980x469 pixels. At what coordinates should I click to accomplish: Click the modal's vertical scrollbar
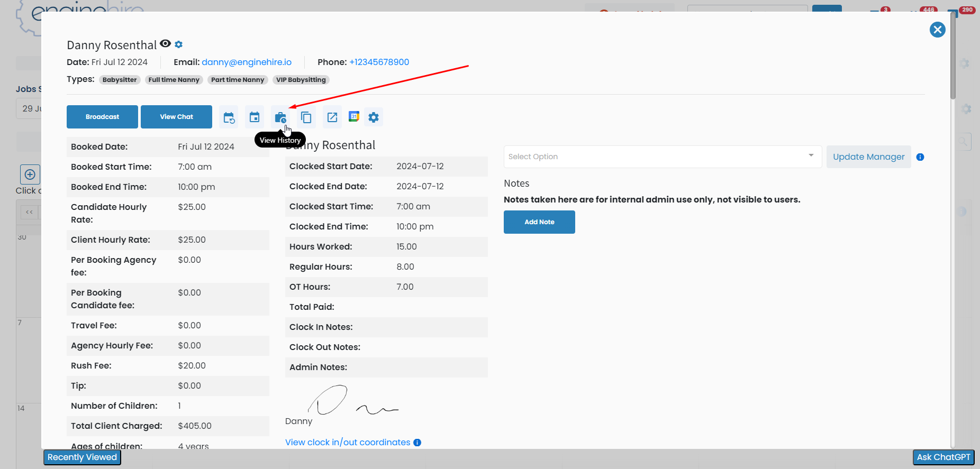(x=953, y=56)
